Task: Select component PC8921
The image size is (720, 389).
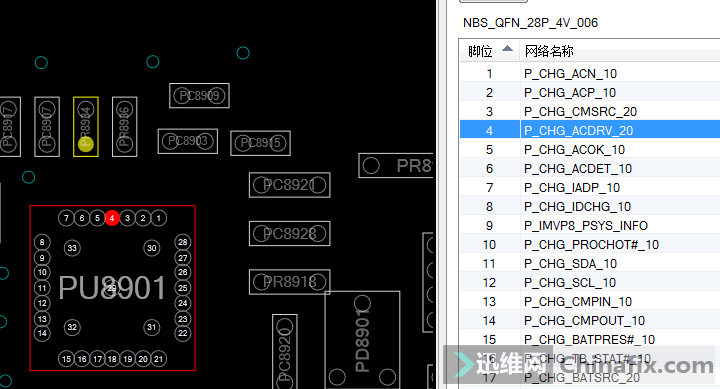Action: [x=290, y=185]
